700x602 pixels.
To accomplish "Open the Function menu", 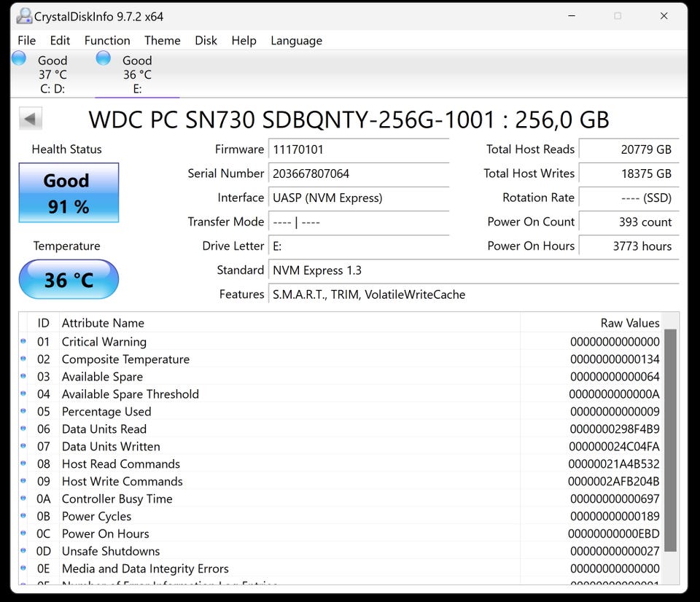I will click(107, 41).
